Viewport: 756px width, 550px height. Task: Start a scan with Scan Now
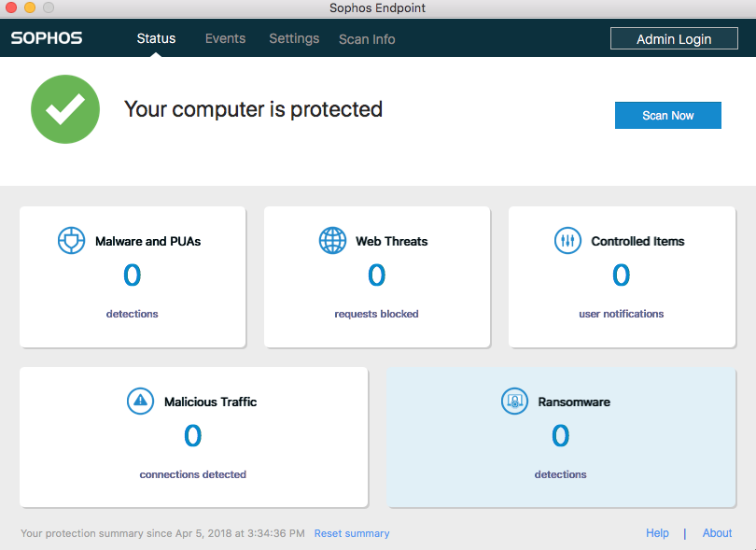pyautogui.click(x=667, y=116)
